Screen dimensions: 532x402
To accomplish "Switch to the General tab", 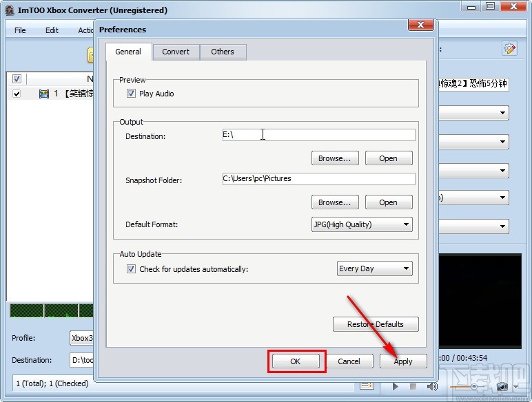I will (x=128, y=52).
